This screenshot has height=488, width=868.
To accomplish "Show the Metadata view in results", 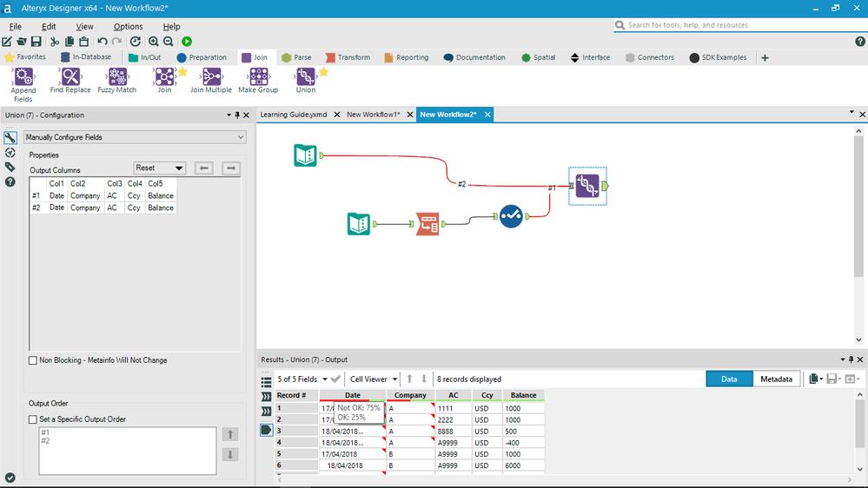I will [x=776, y=379].
